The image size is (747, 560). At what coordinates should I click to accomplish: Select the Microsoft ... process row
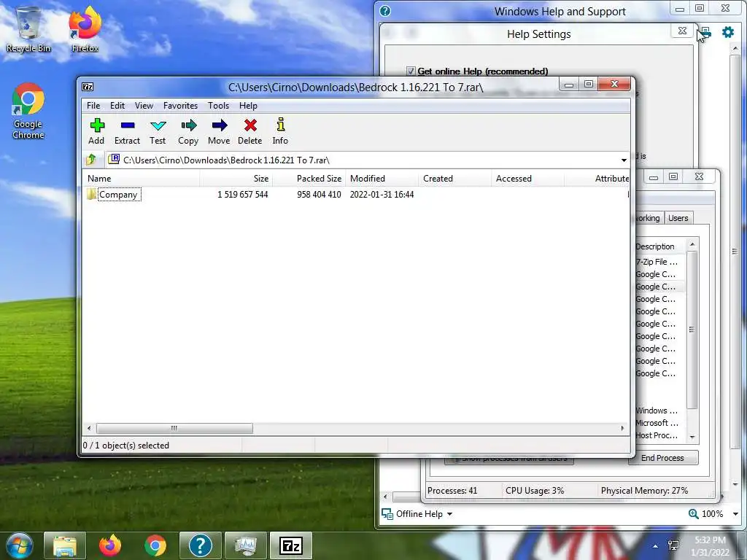tap(659, 423)
